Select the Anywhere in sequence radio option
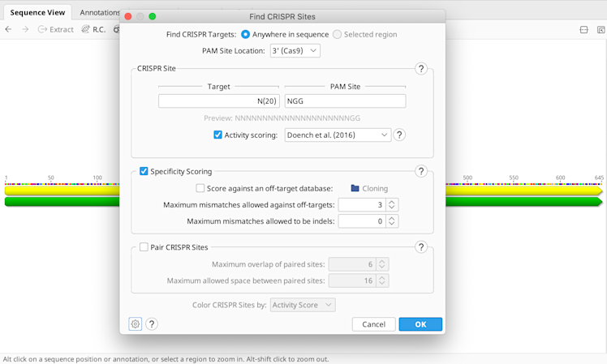 tap(246, 35)
